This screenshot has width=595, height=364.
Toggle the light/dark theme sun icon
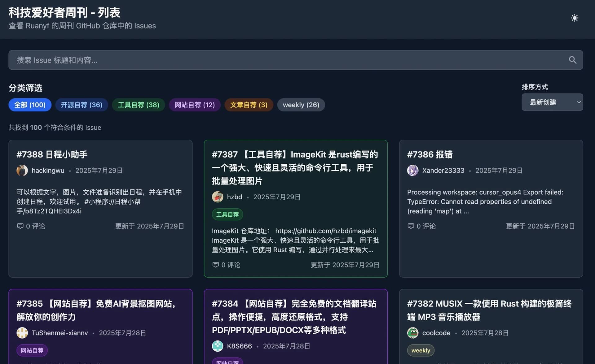(575, 18)
